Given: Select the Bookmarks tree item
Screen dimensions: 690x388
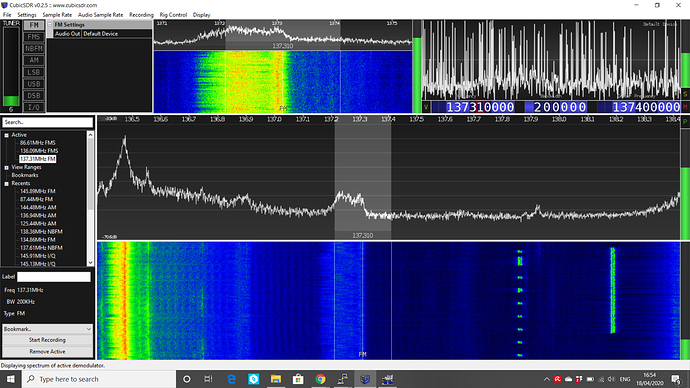Looking at the screenshot, I should point(25,175).
